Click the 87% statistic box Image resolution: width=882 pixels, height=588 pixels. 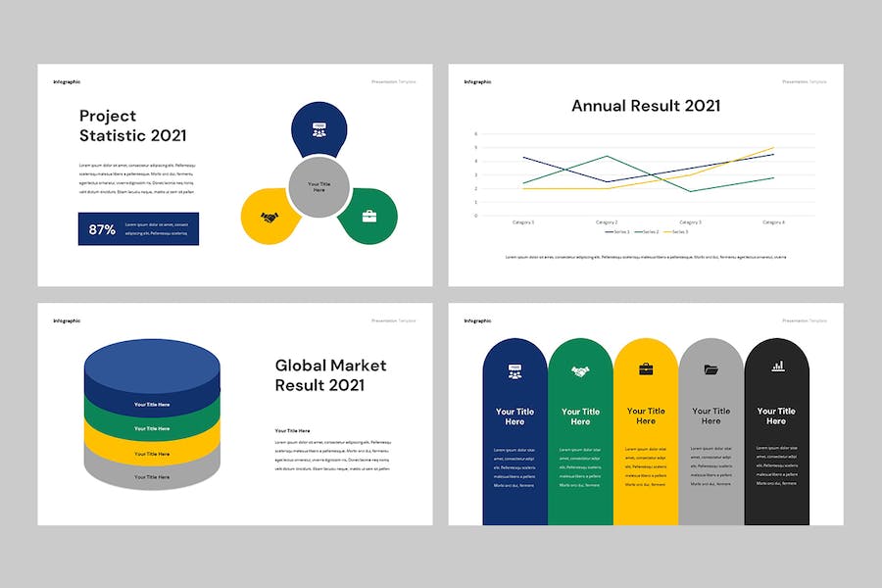[138, 229]
